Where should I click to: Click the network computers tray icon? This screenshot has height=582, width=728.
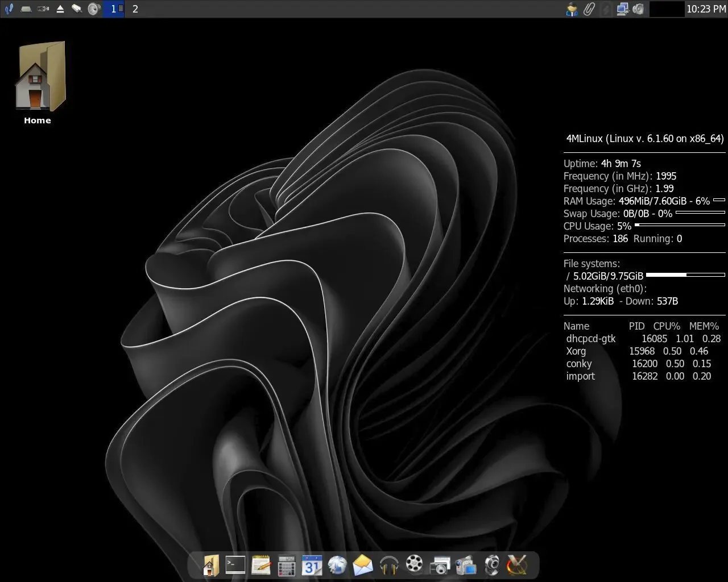pos(623,9)
